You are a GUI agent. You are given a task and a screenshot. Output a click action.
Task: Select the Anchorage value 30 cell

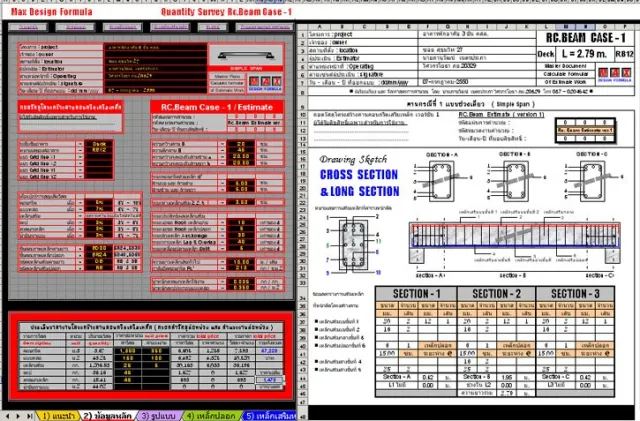tap(241, 235)
